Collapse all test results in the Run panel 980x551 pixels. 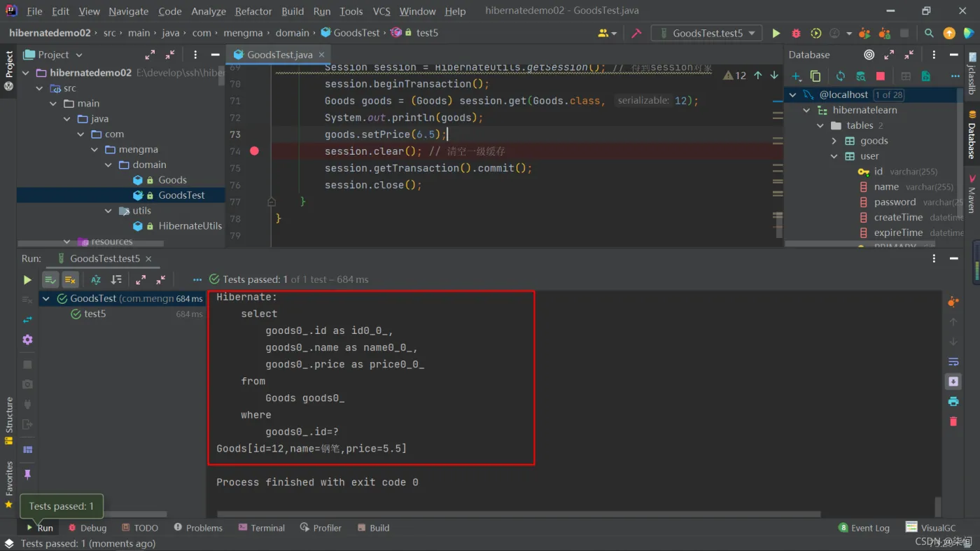[161, 279]
